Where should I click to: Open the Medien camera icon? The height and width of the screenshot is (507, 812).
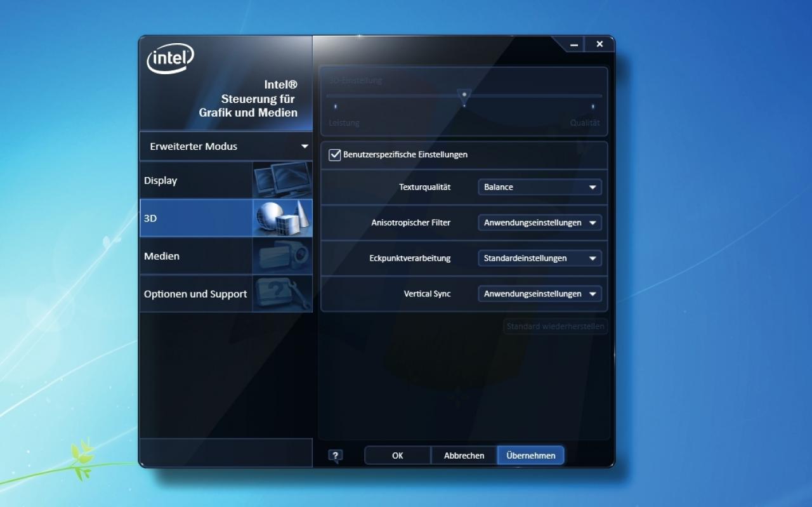(282, 256)
